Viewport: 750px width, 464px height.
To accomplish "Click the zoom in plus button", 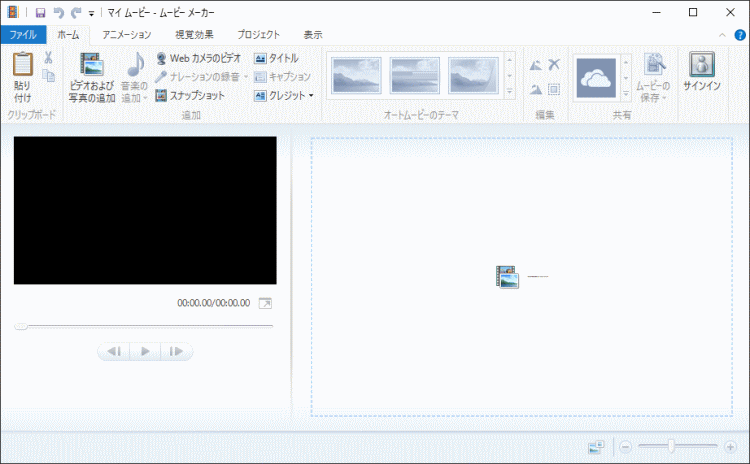I will coord(730,447).
